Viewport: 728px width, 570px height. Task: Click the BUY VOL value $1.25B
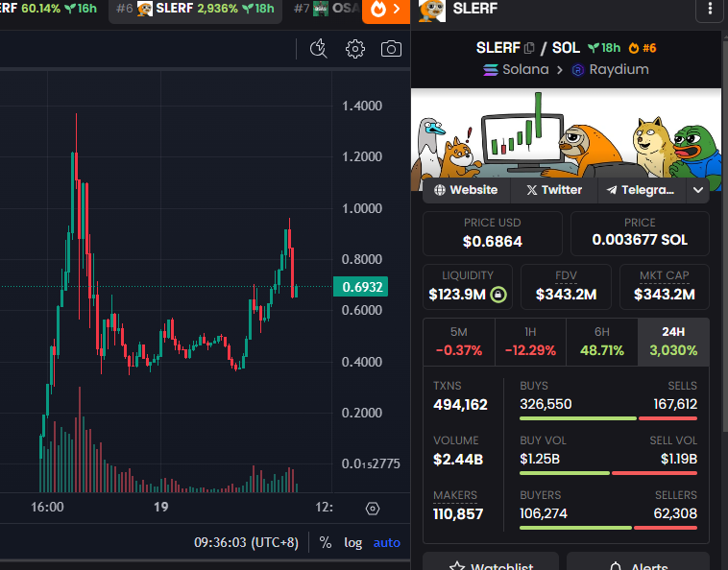tap(540, 459)
